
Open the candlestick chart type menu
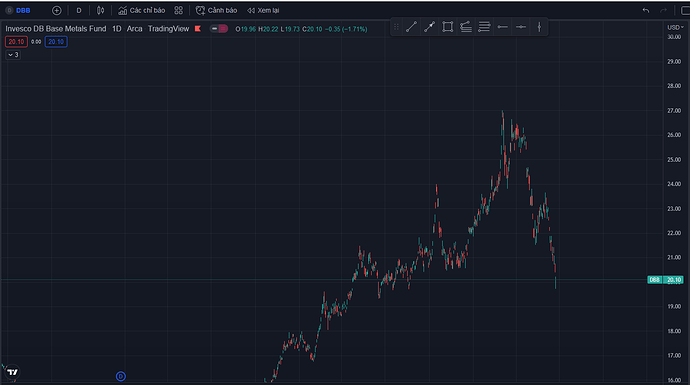pyautogui.click(x=100, y=10)
